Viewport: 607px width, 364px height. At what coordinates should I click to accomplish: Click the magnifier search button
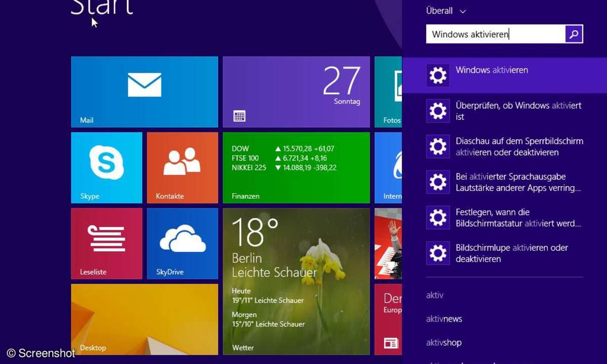[574, 34]
